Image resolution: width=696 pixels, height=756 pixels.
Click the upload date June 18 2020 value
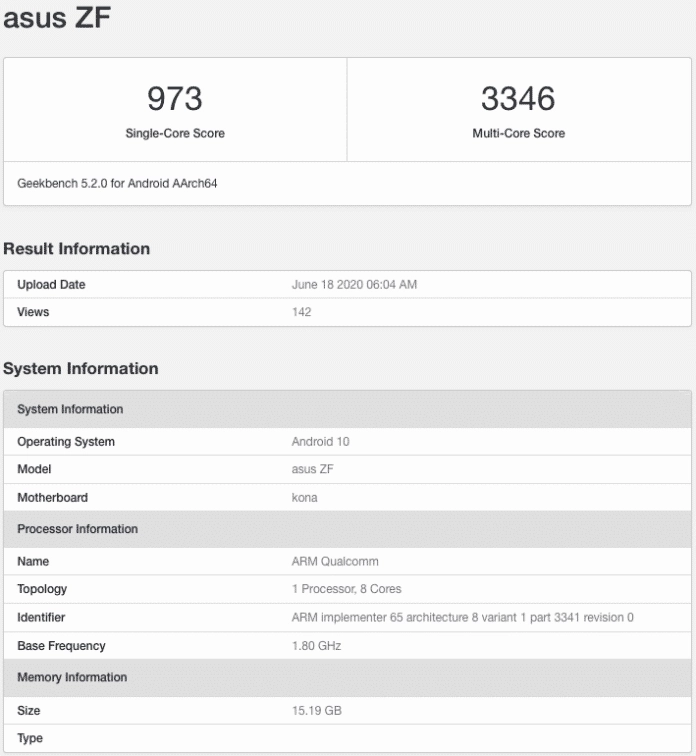354,285
